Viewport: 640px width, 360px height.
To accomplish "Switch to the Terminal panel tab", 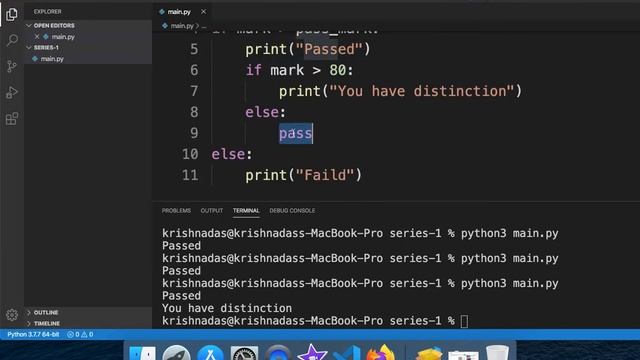I will tap(246, 211).
